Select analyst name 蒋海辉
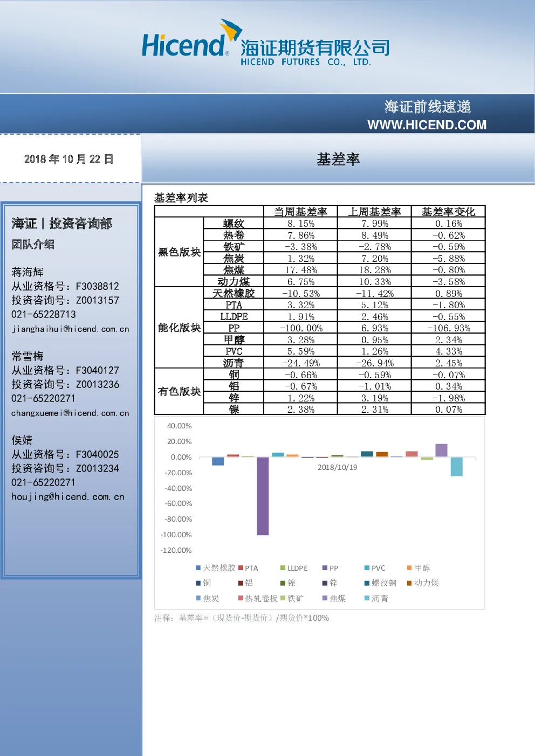This screenshot has height=756, width=535. click(x=28, y=272)
